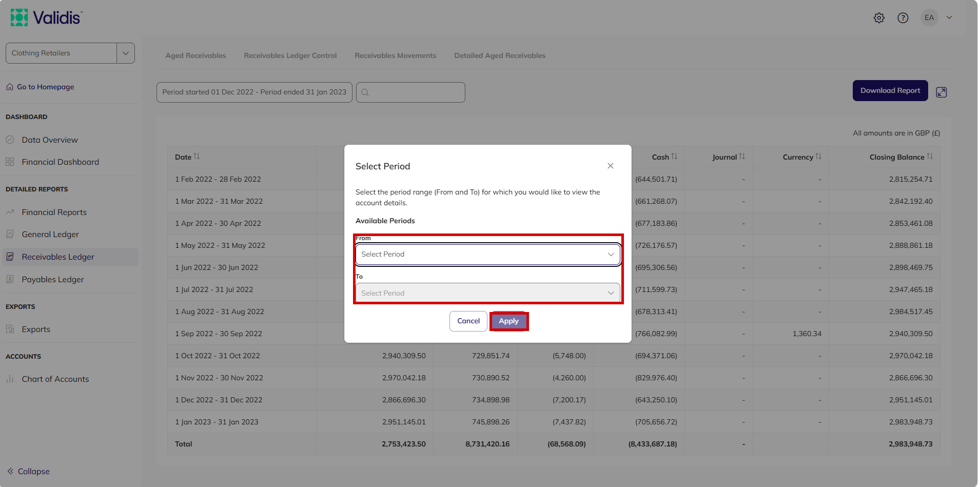Click currency value 1,360.34
Screen dimensions: 980x487
[x=807, y=334]
